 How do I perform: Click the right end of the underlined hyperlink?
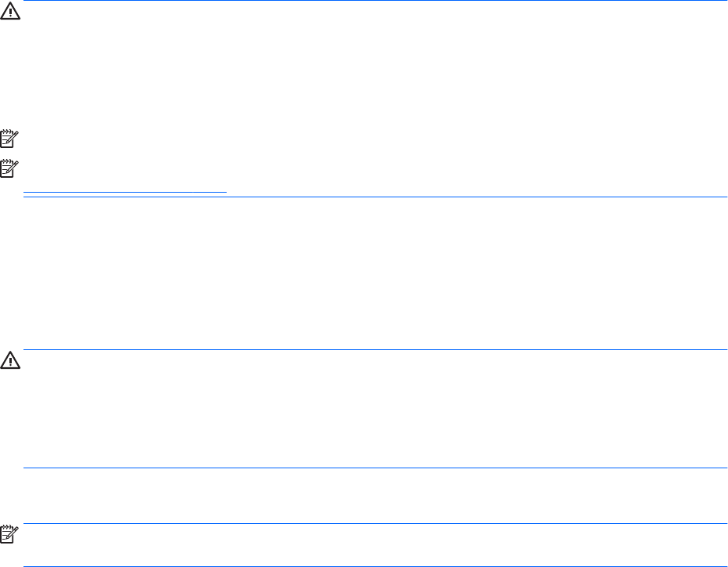tap(222, 190)
